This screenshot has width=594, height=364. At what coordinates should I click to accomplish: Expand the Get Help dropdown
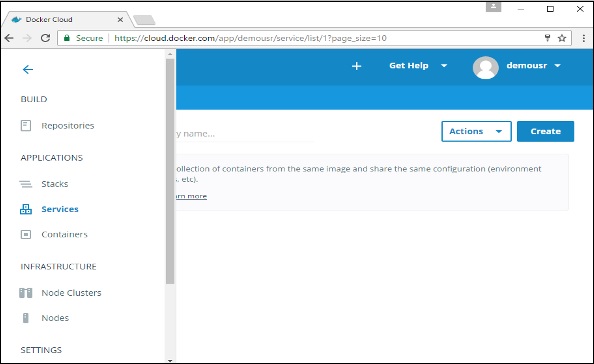coord(418,66)
